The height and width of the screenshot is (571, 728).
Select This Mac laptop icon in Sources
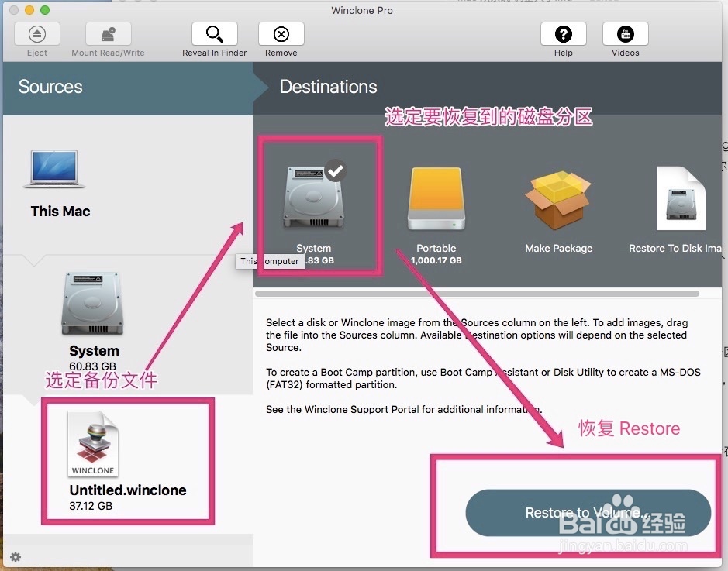tap(54, 169)
